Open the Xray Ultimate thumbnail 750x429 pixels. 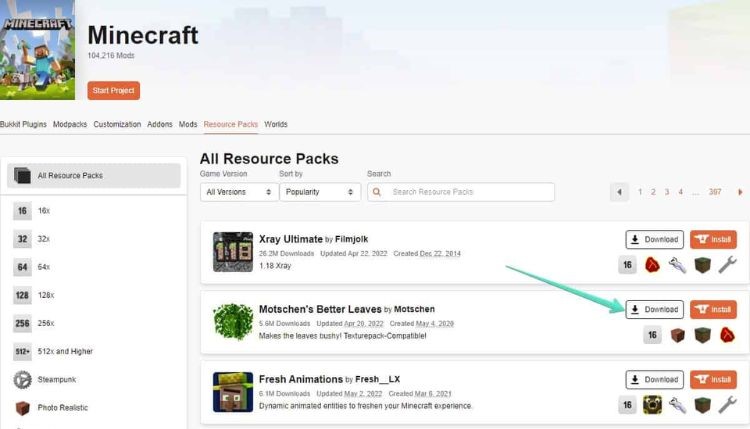pyautogui.click(x=233, y=252)
